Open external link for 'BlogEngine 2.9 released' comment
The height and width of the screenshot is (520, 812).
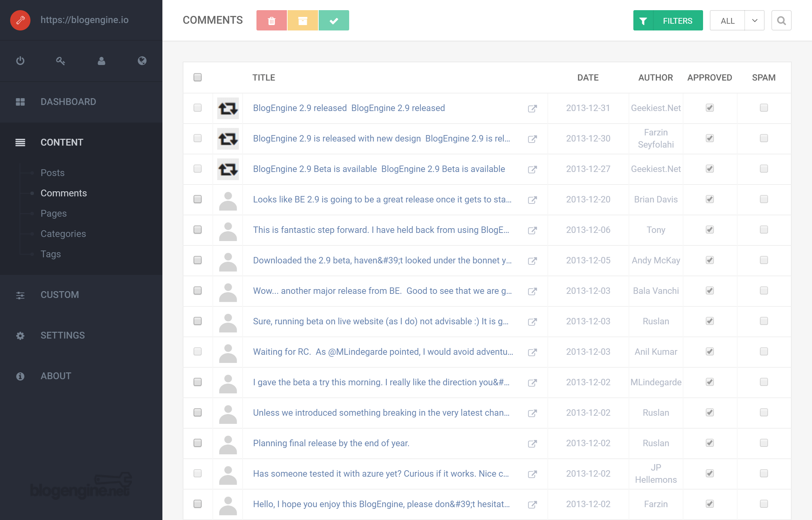[x=533, y=108]
